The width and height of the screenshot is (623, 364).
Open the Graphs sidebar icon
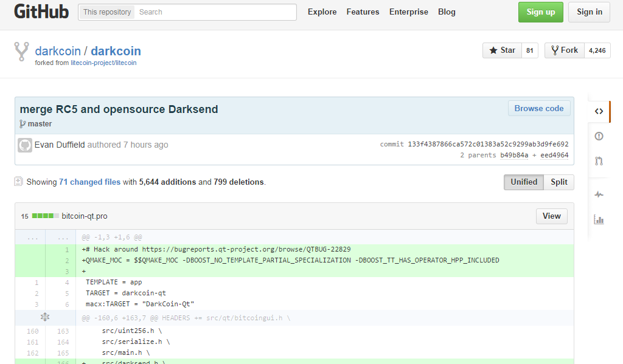[x=599, y=219]
